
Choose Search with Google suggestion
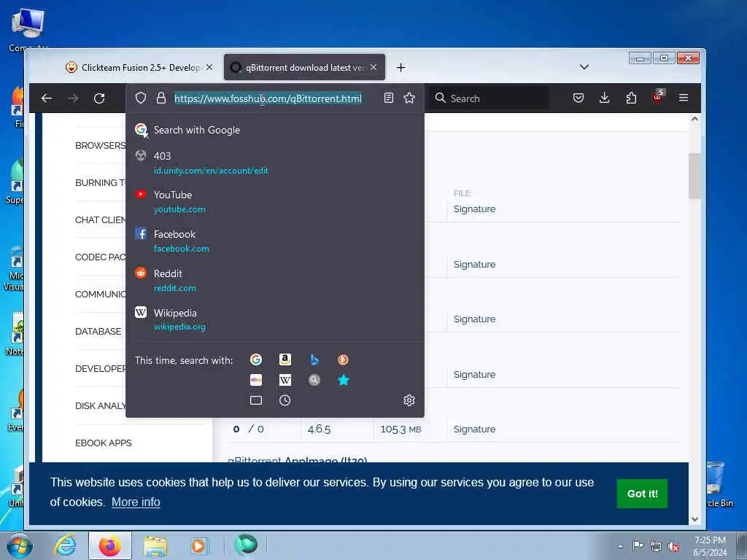pos(275,130)
